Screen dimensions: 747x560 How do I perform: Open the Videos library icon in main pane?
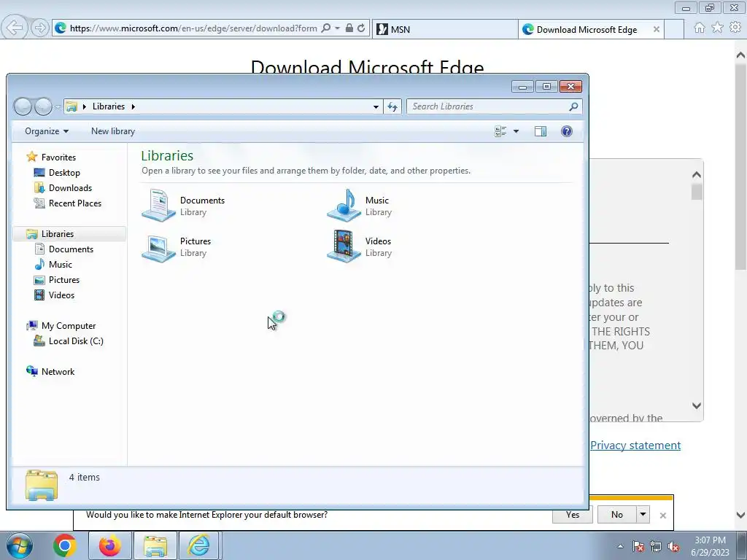(x=344, y=246)
